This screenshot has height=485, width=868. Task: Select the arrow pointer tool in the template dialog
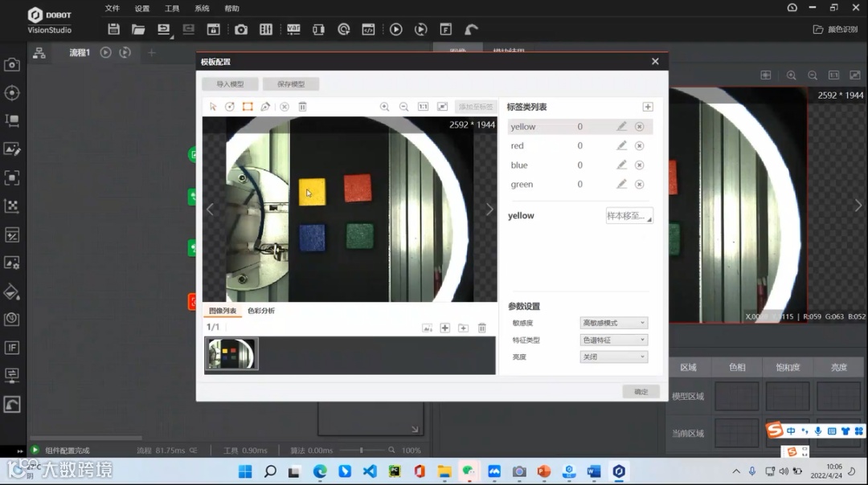[213, 107]
